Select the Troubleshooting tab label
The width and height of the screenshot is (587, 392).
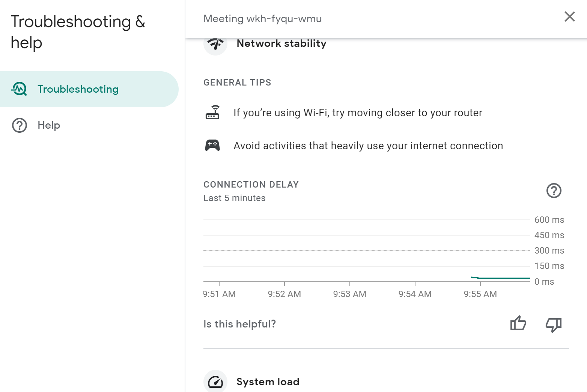[x=78, y=89]
